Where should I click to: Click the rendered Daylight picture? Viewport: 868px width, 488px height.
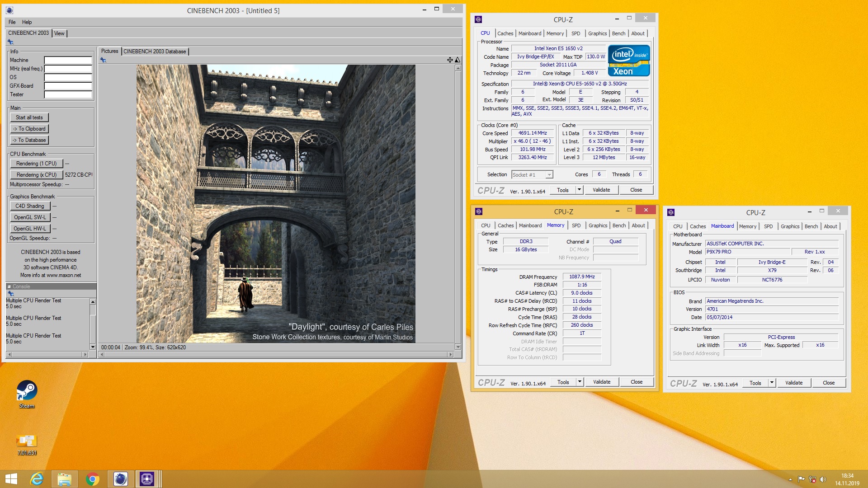coord(276,204)
